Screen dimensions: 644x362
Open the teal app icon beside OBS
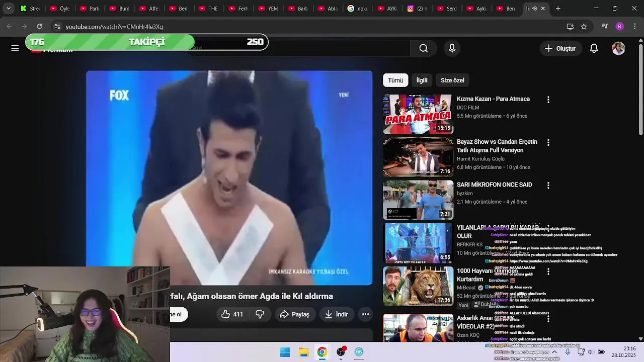tap(359, 352)
